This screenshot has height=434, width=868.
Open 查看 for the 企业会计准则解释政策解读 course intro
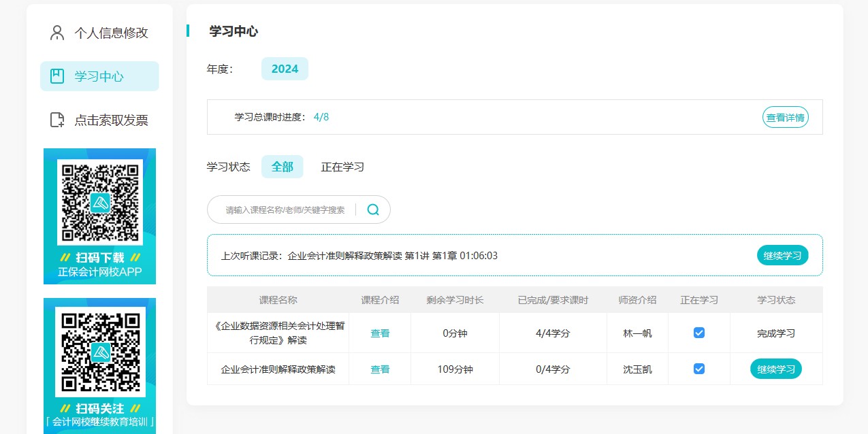[380, 369]
